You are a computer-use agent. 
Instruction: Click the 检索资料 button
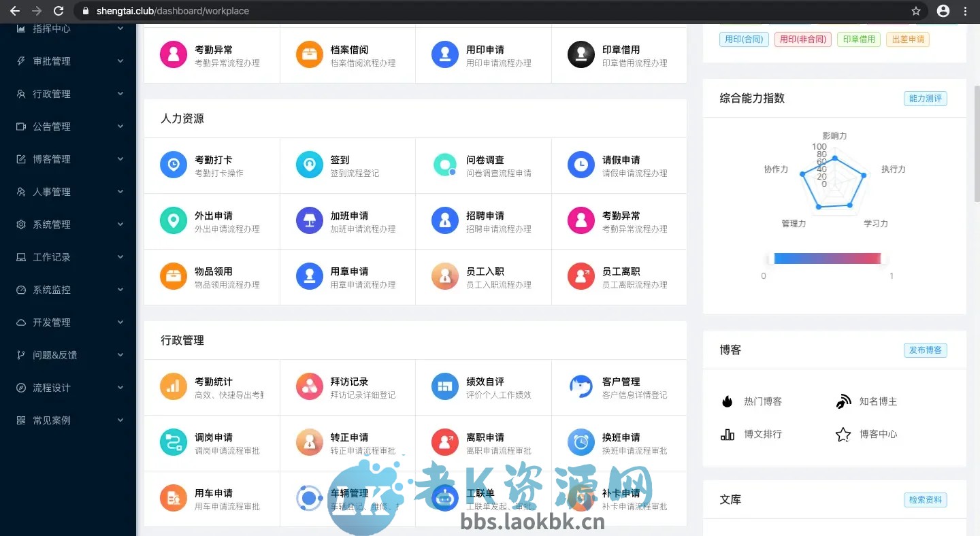(925, 500)
